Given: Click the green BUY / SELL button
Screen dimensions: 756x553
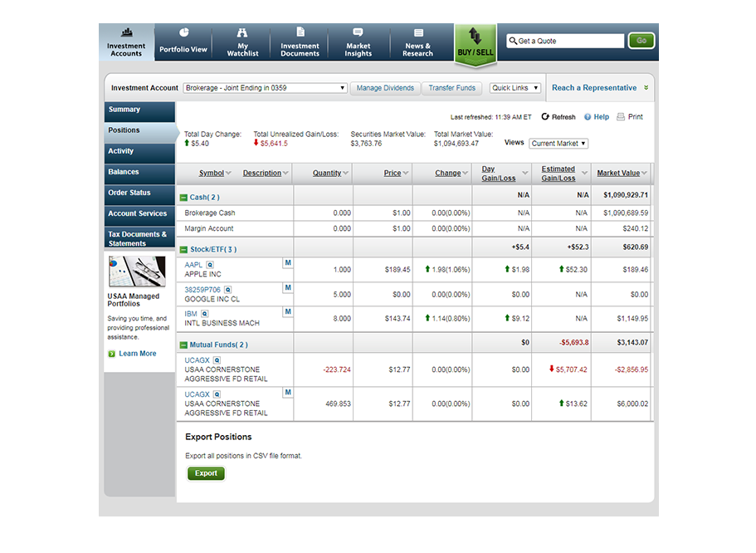Looking at the screenshot, I should coord(476,44).
